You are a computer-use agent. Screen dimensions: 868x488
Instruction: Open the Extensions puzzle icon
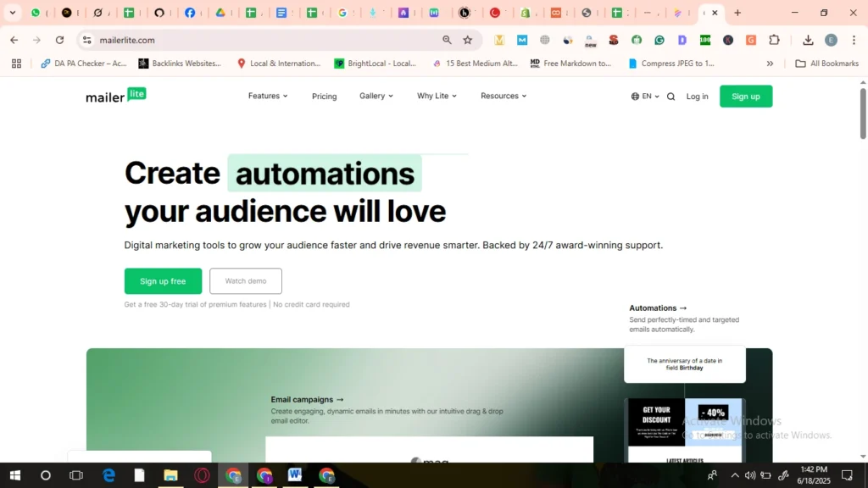point(775,40)
